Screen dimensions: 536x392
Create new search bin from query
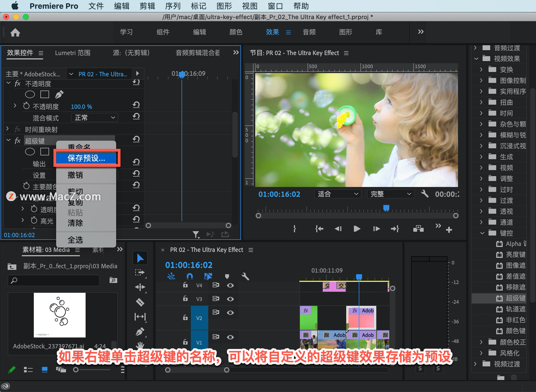[113, 280]
